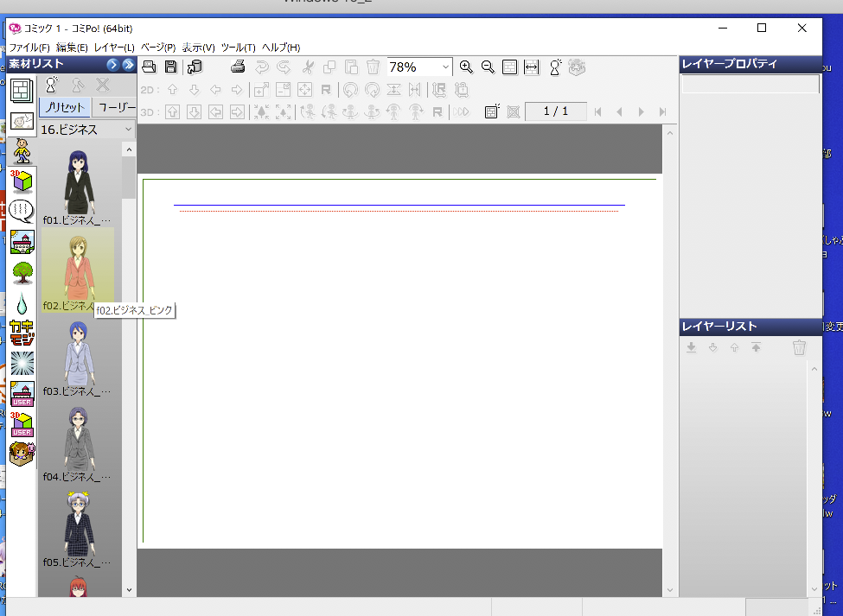Click the material list scroll-down arrow
Screen dimensions: 843x616
(x=130, y=590)
